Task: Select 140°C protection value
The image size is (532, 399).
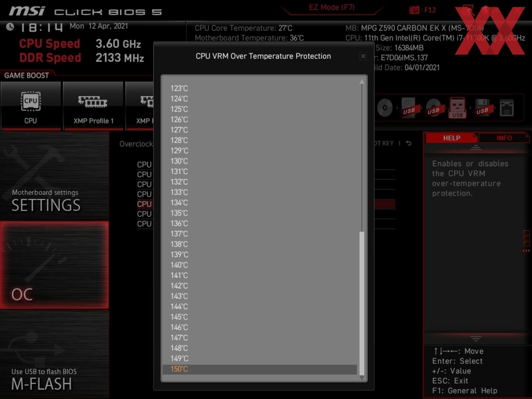Action: tap(260, 265)
